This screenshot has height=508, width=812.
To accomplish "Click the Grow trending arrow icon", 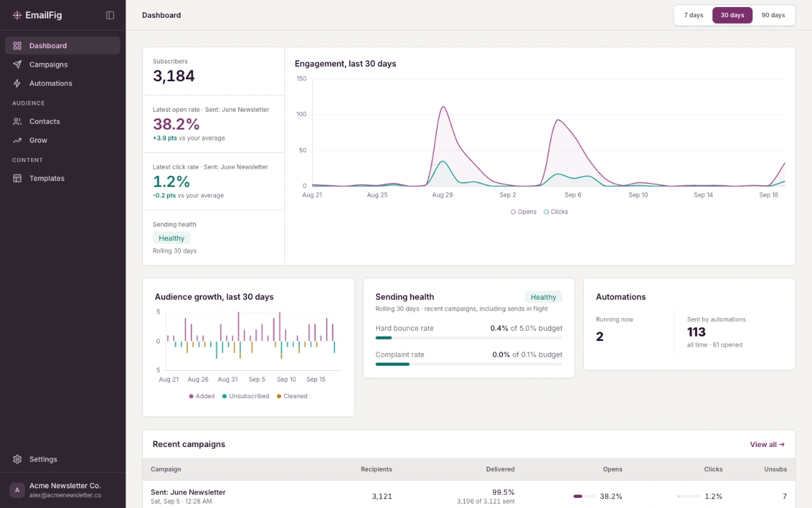I will pyautogui.click(x=17, y=140).
